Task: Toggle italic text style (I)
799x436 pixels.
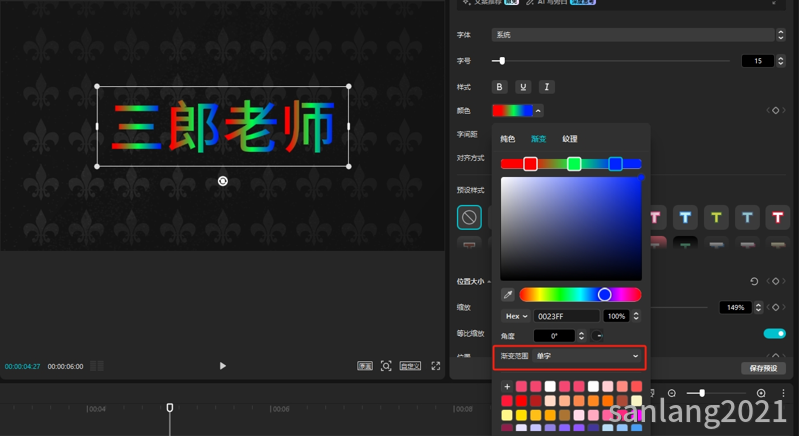Action: pyautogui.click(x=546, y=87)
